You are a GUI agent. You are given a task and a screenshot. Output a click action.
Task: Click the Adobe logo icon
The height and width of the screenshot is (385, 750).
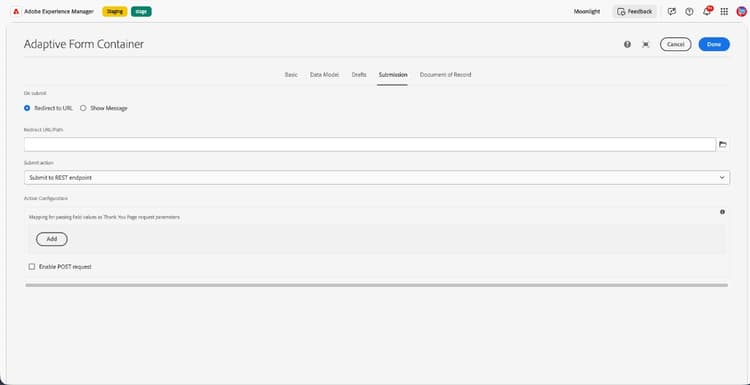coord(16,11)
